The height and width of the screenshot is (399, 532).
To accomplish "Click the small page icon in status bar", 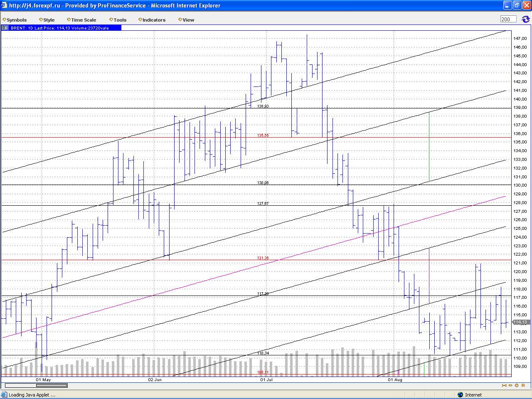I will [4, 395].
